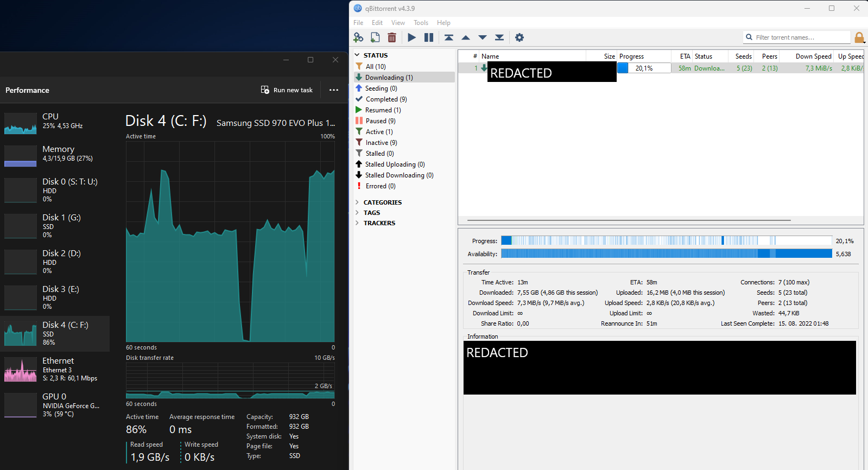The width and height of the screenshot is (868, 470).
Task: Click the Delete torrent trash icon
Action: 392,37
